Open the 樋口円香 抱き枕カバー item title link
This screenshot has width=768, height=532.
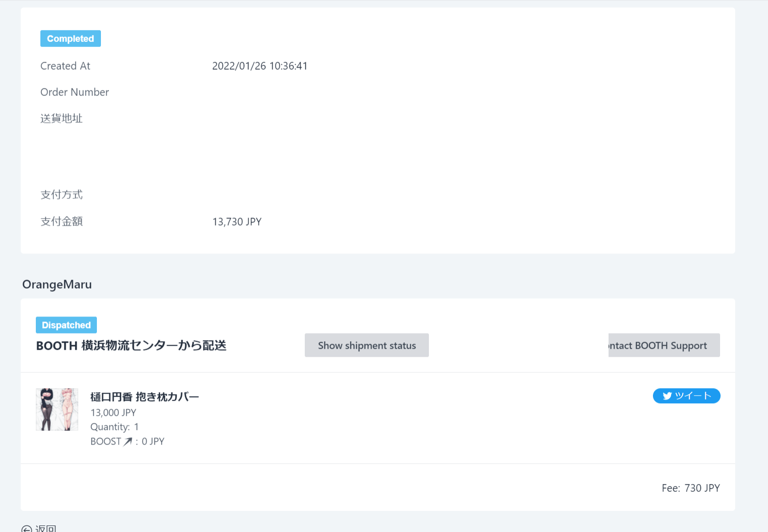click(x=144, y=397)
